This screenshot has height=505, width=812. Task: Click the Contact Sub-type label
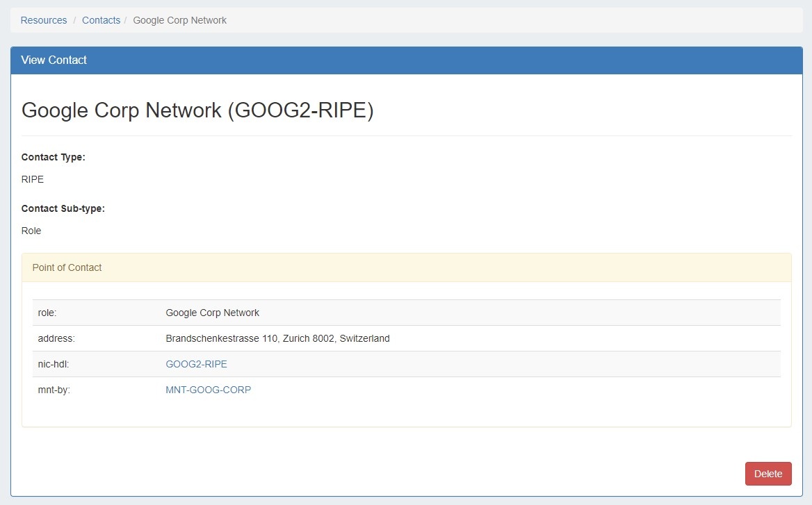coord(63,208)
